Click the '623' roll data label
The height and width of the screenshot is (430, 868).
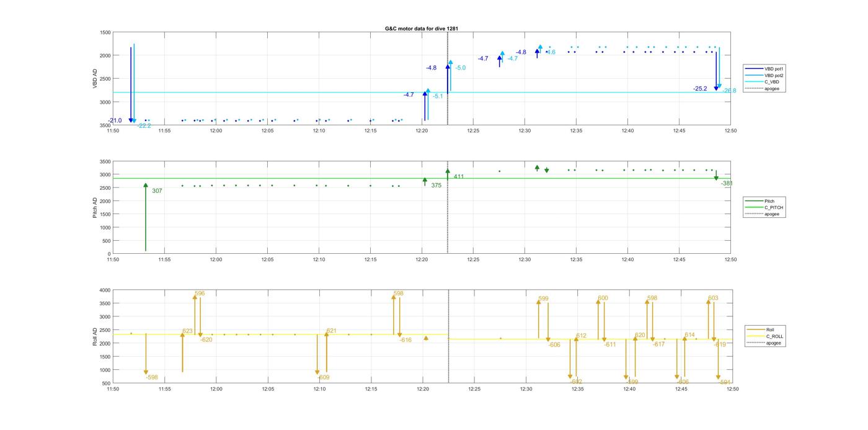tap(187, 331)
